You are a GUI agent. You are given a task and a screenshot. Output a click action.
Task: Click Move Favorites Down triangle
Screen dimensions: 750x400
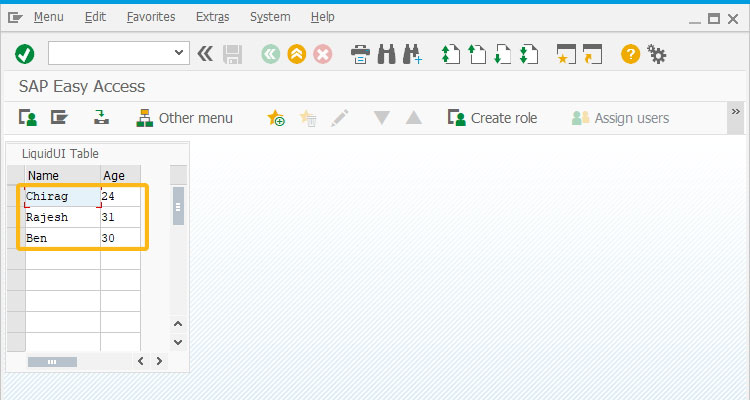[382, 118]
